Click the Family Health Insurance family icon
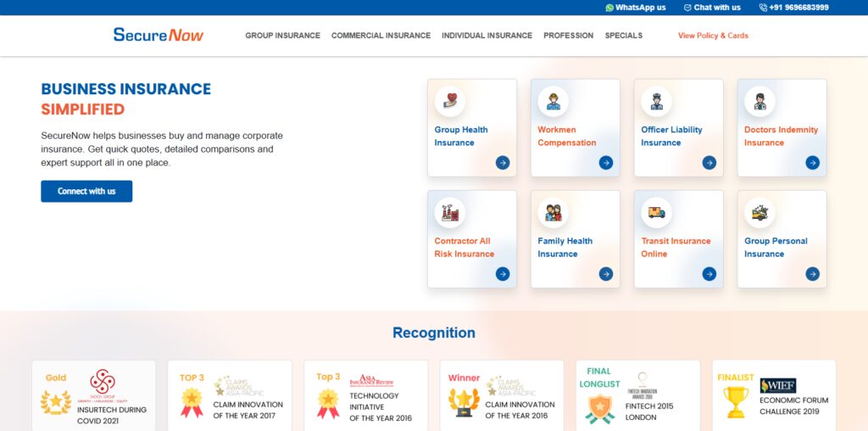This screenshot has height=431, width=868. point(553,213)
